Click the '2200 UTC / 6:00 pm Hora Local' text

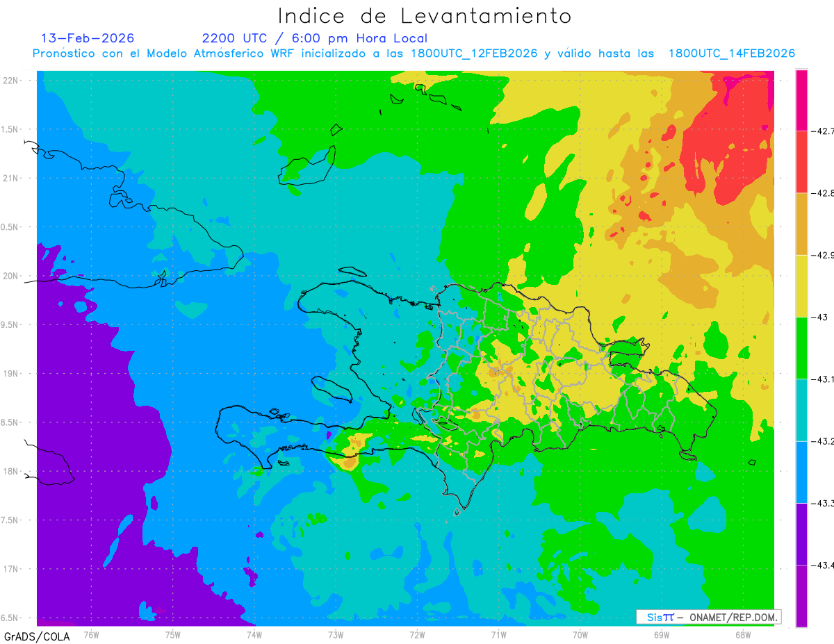[x=315, y=38]
